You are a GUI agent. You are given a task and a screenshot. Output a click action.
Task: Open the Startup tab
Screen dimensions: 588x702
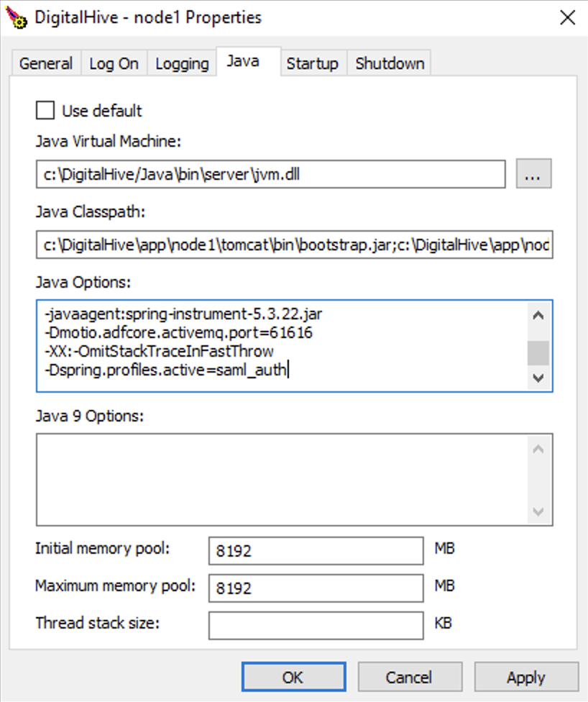coord(312,63)
